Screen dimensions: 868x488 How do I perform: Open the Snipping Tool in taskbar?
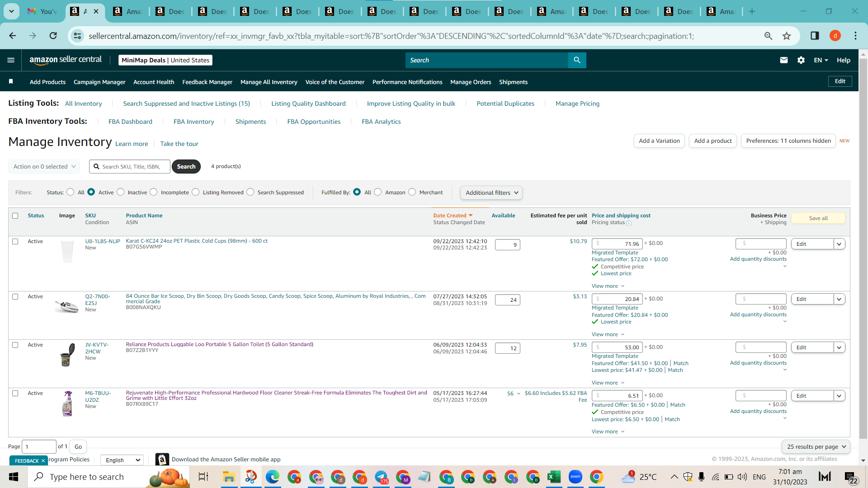pos(250,477)
